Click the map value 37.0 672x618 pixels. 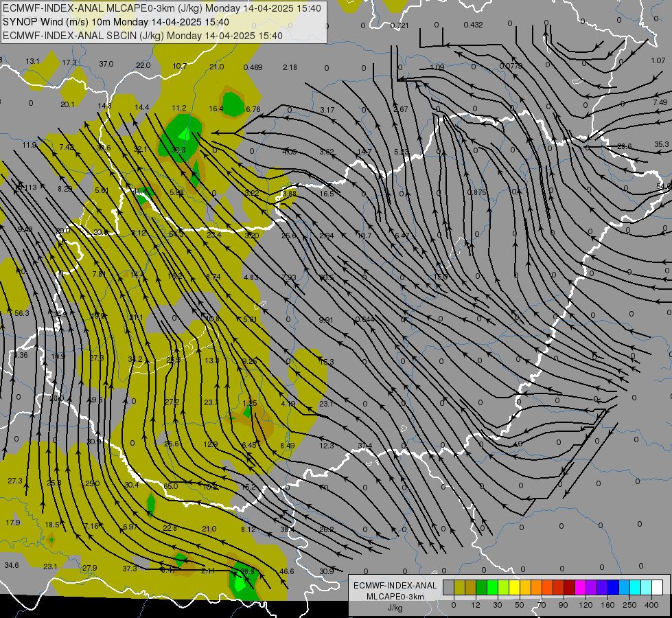pos(106,64)
